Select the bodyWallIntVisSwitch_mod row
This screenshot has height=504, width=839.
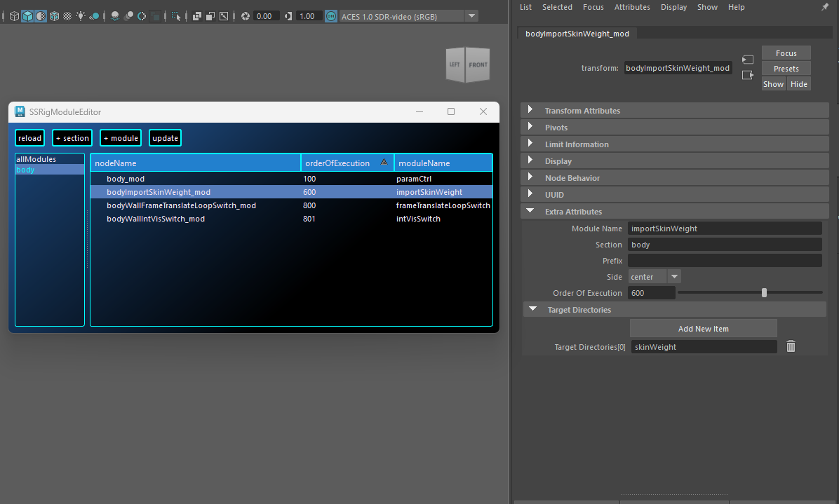(x=156, y=219)
